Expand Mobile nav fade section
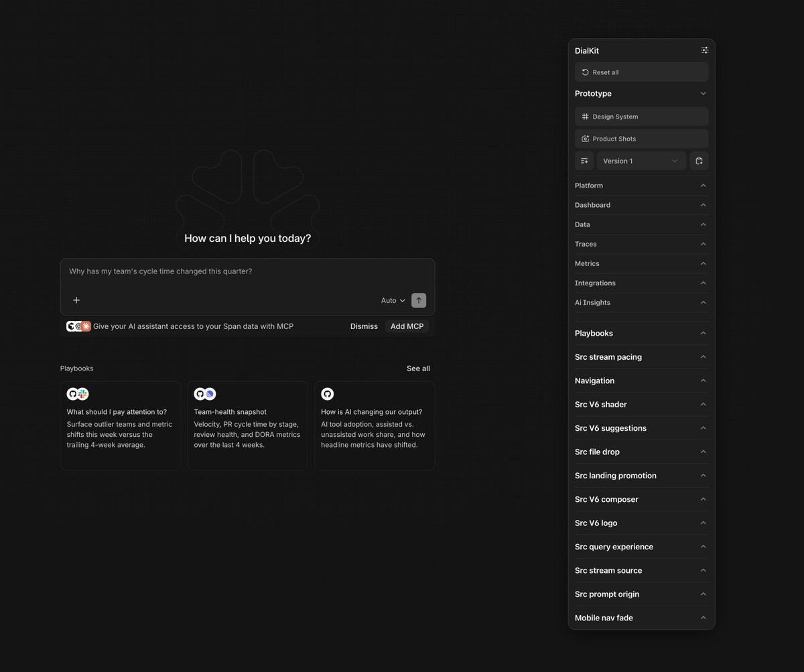 pyautogui.click(x=641, y=618)
